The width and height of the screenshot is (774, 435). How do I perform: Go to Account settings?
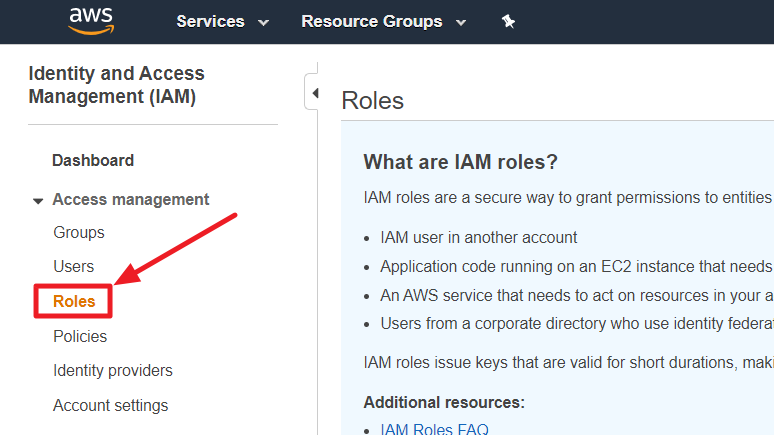pyautogui.click(x=111, y=405)
